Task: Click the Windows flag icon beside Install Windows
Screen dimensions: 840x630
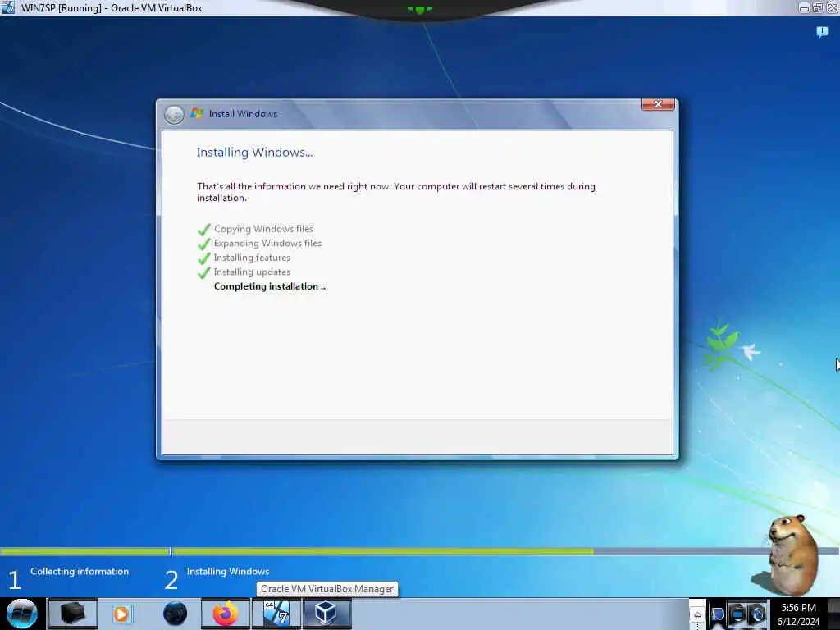Action: pos(197,113)
